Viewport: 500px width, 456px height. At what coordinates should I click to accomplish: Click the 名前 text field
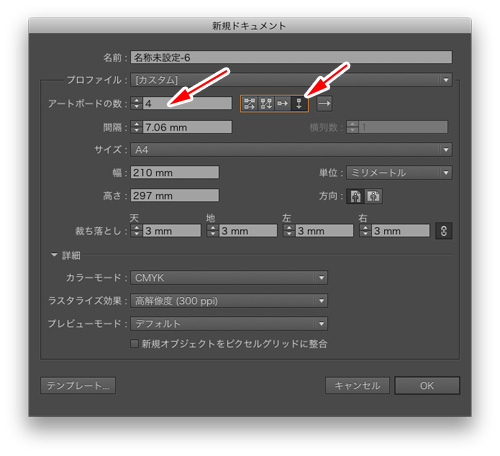291,57
